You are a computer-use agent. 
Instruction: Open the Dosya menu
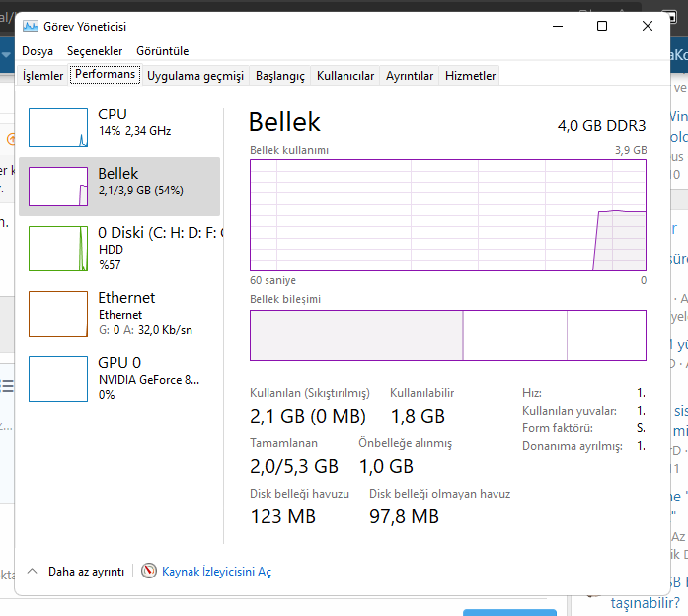[38, 51]
